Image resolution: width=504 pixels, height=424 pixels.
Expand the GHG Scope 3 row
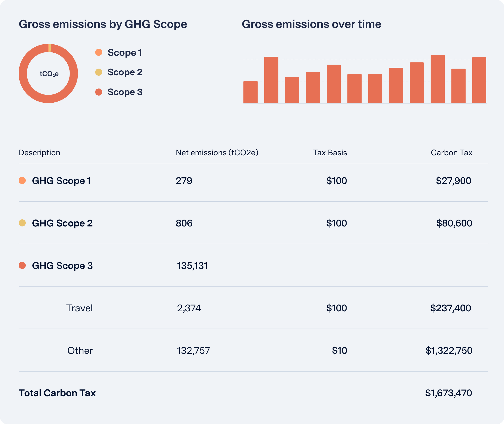point(62,266)
